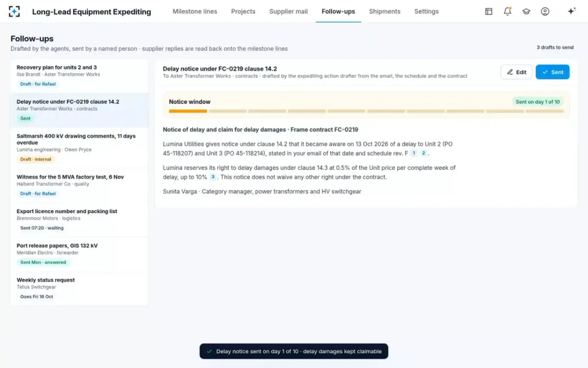Image resolution: width=588 pixels, height=368 pixels.
Task: Switch to Milestone lines tab
Action: [195, 11]
